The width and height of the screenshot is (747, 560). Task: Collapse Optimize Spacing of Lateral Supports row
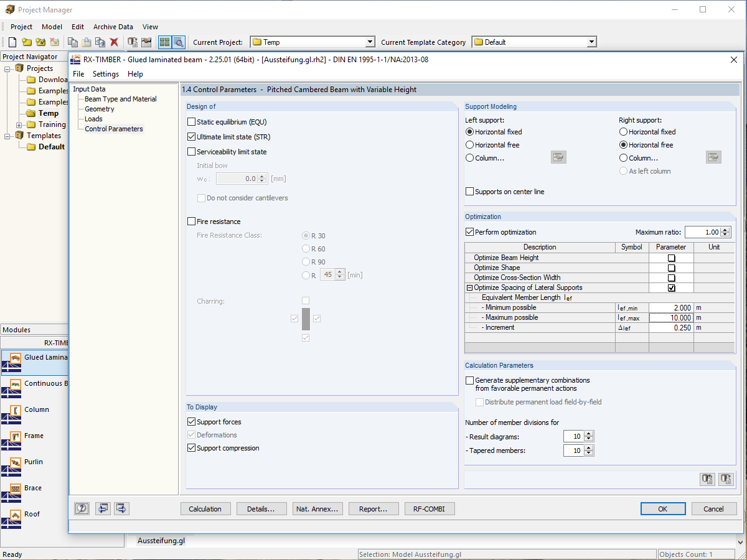tap(470, 287)
